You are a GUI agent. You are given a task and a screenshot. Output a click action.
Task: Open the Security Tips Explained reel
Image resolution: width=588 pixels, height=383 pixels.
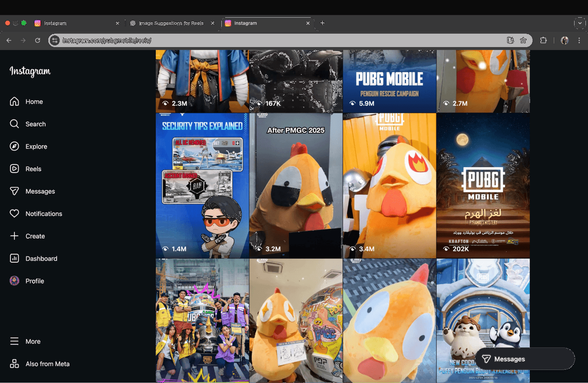click(202, 185)
